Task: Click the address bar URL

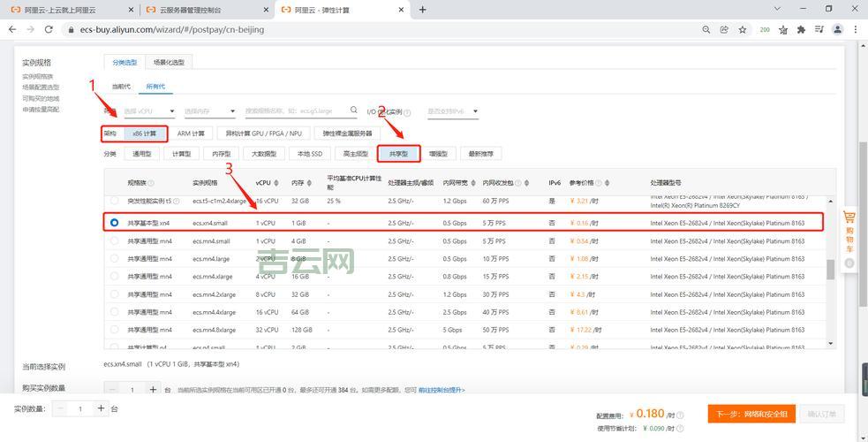Action: pos(172,30)
